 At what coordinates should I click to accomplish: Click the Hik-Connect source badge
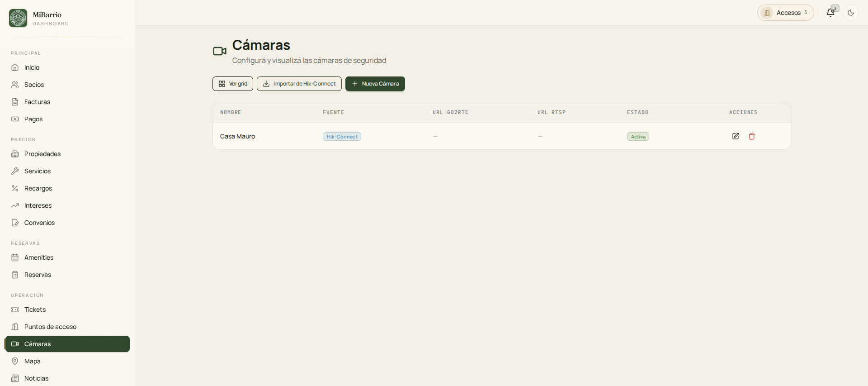point(342,137)
